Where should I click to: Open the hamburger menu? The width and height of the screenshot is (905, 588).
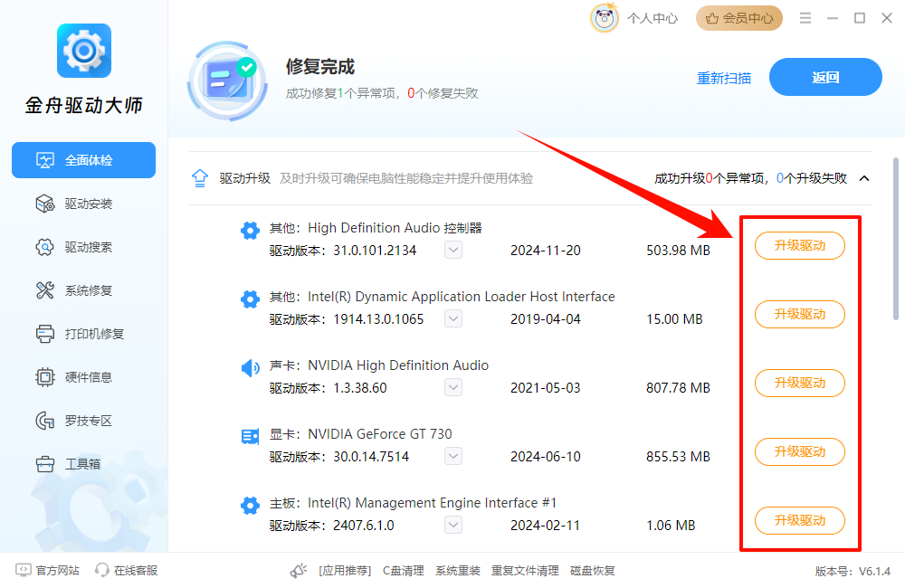[x=804, y=17]
